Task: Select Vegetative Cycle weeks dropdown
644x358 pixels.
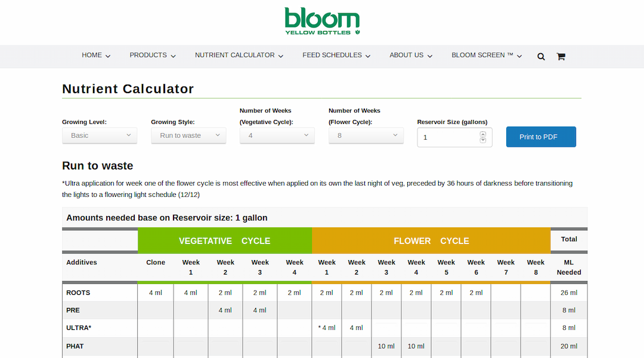Action: coord(277,135)
